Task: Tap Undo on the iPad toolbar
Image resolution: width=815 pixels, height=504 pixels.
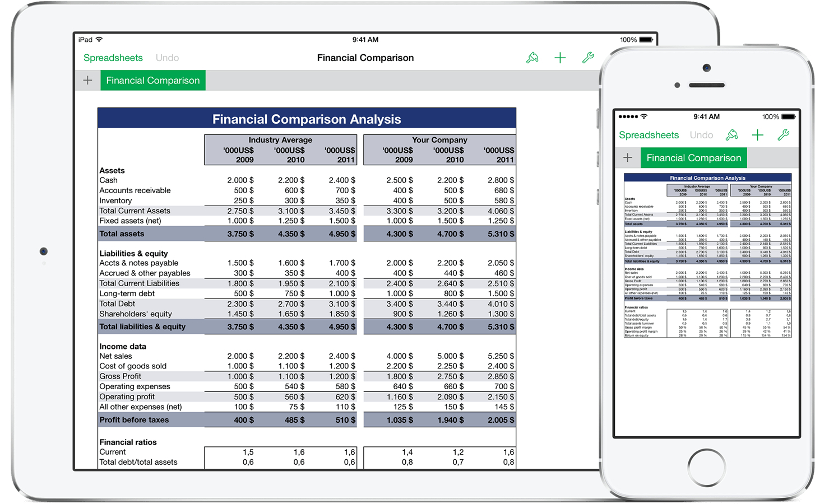Action: 167,58
